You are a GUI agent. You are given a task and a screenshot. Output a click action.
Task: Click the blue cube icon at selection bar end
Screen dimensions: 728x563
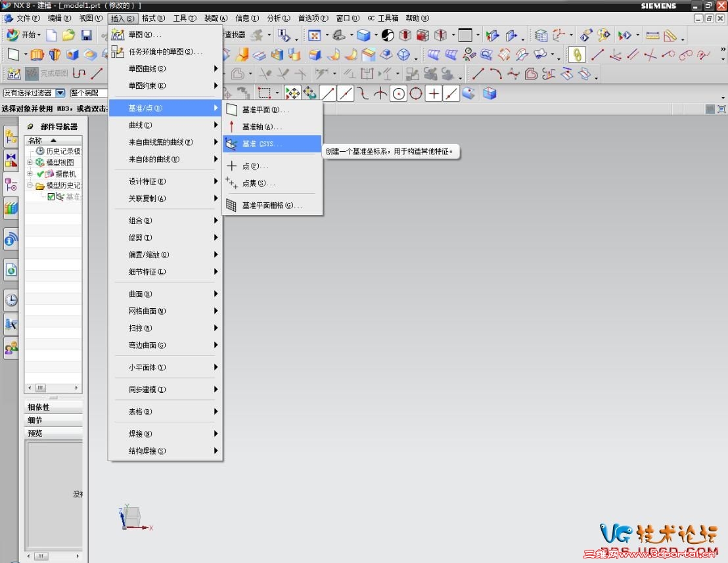click(x=489, y=93)
